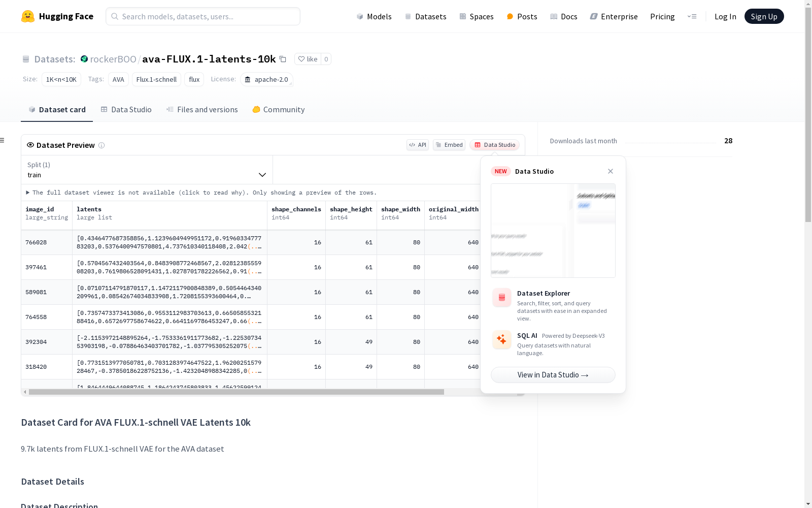
Task: Close the Data Studio popup
Action: point(611,171)
